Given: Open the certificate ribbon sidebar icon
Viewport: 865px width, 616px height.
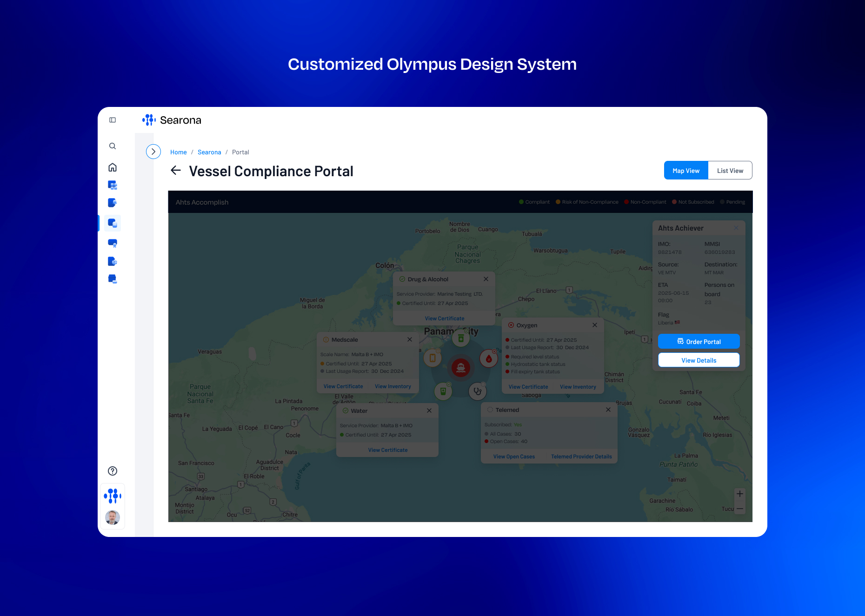Looking at the screenshot, I should click(113, 243).
